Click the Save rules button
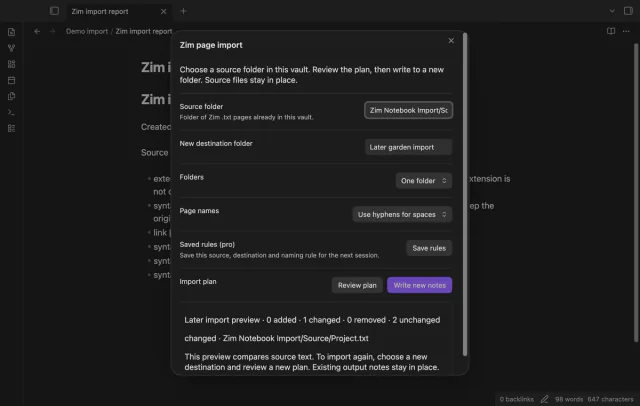The image size is (640, 406). click(429, 248)
